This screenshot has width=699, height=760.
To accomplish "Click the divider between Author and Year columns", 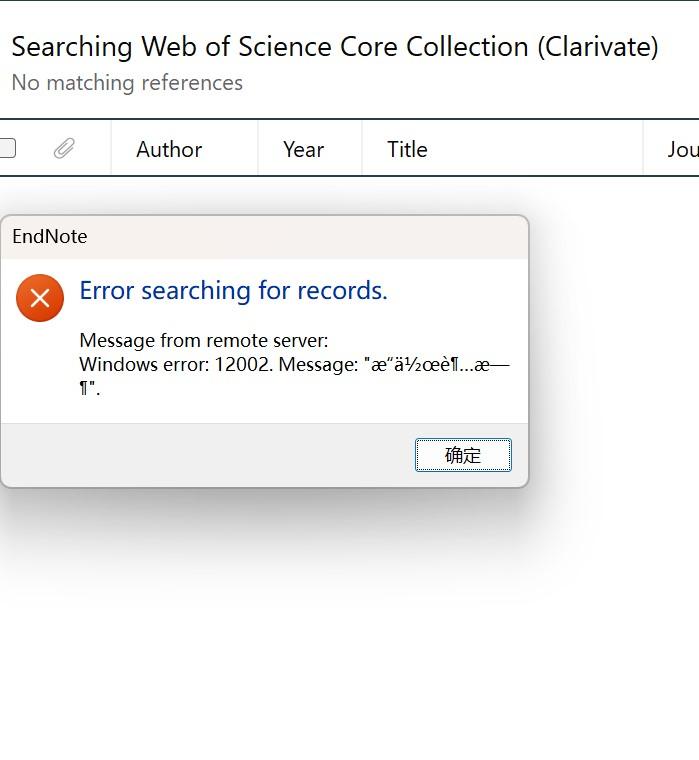I will click(258, 149).
